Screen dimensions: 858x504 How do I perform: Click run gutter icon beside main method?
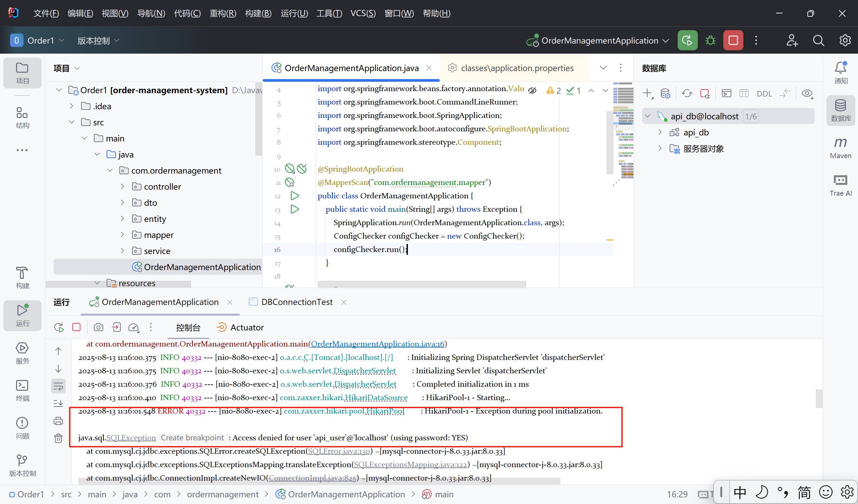point(295,209)
